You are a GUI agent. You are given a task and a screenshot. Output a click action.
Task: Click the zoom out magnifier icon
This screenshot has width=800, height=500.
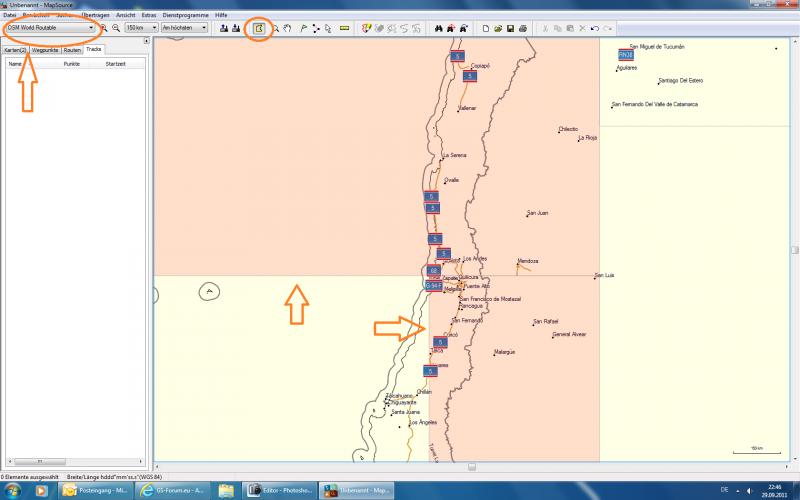[x=115, y=28]
